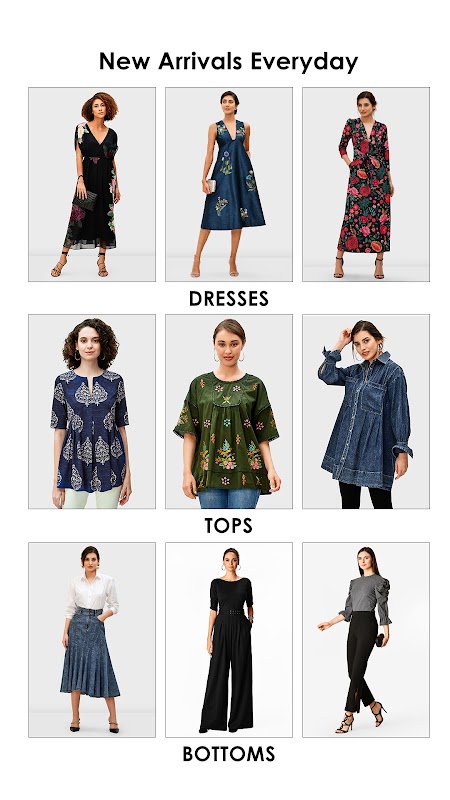The height and width of the screenshot is (800, 450).
Task: Open the navy blue printed tunic top
Action: point(92,411)
